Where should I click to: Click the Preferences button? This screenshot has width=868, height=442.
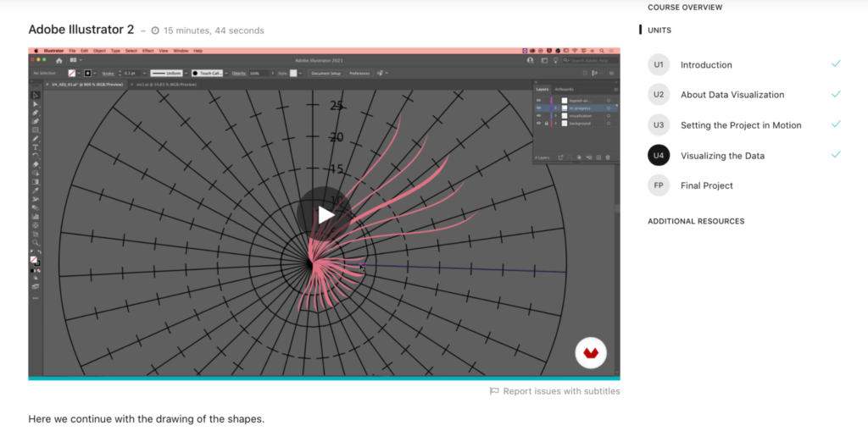tap(359, 73)
